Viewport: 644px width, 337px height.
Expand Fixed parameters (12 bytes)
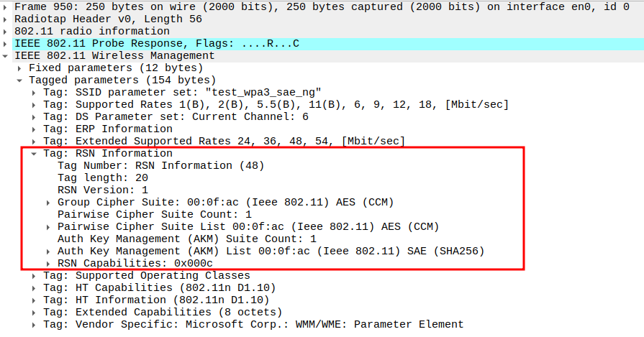tap(20, 68)
